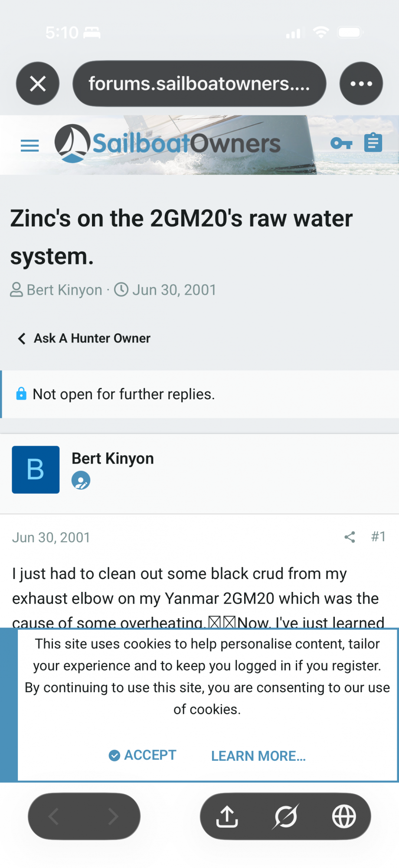The width and height of the screenshot is (399, 868).
Task: Tap the browser forward arrow
Action: pos(113,816)
